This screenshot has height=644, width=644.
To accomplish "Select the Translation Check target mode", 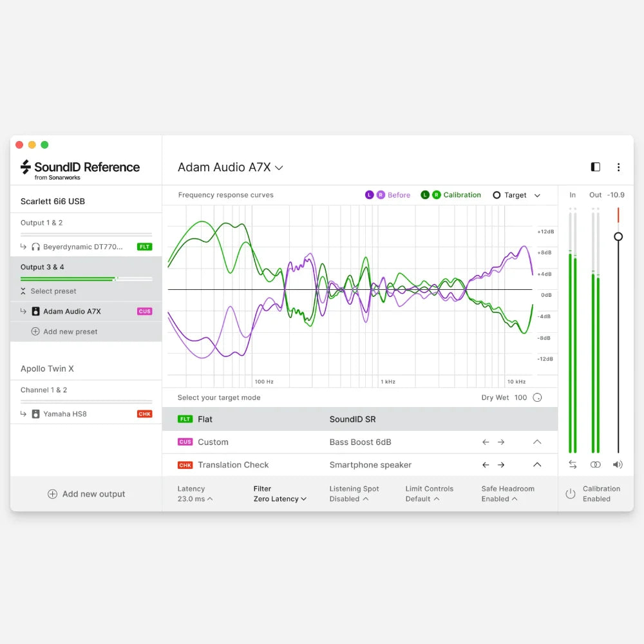I will point(233,464).
